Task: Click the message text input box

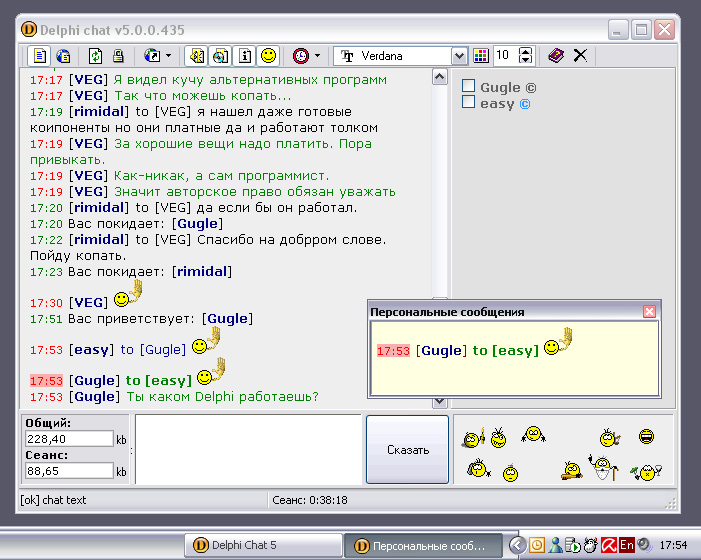Action: [x=248, y=450]
